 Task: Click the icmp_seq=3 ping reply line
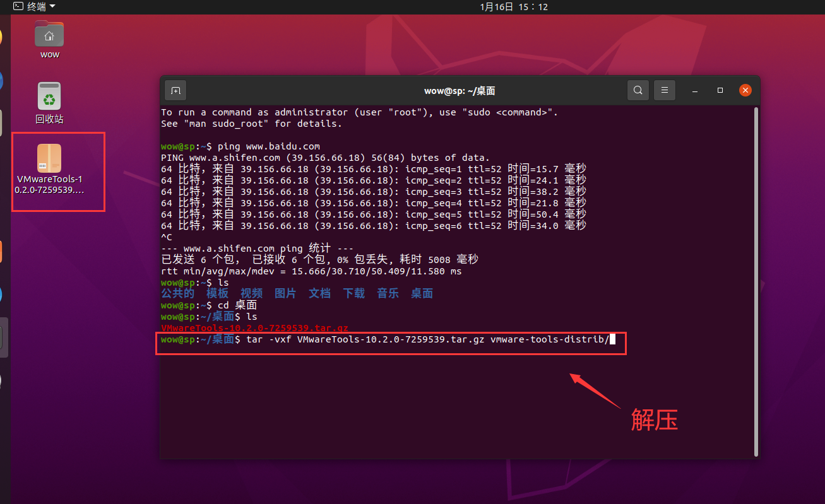(374, 192)
